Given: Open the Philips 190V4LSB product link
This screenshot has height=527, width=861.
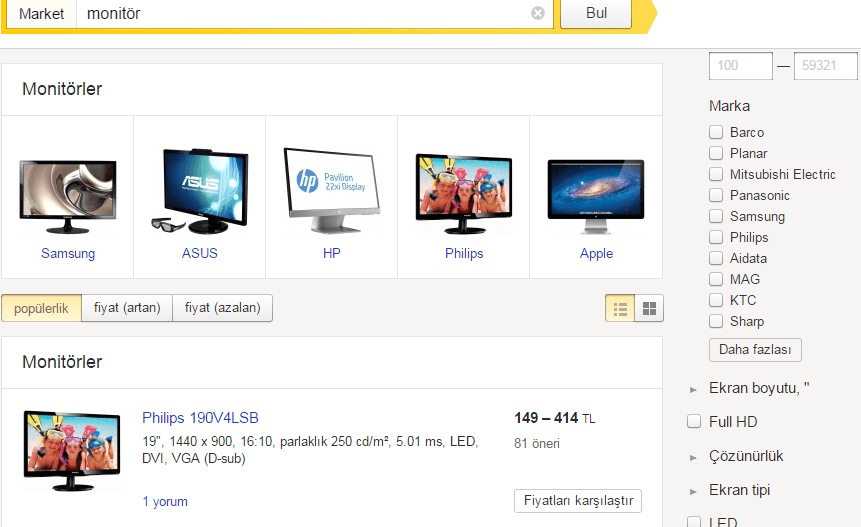Looking at the screenshot, I should (200, 418).
